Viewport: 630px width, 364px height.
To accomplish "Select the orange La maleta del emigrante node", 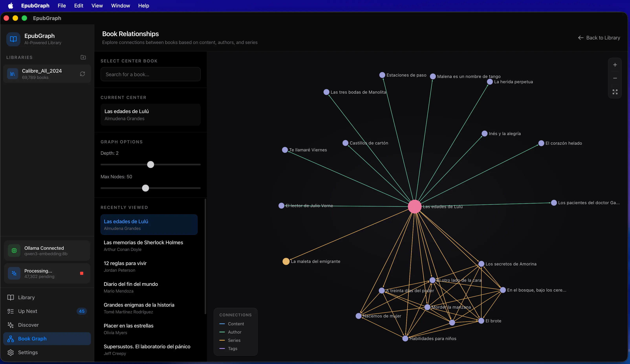I will click(286, 261).
